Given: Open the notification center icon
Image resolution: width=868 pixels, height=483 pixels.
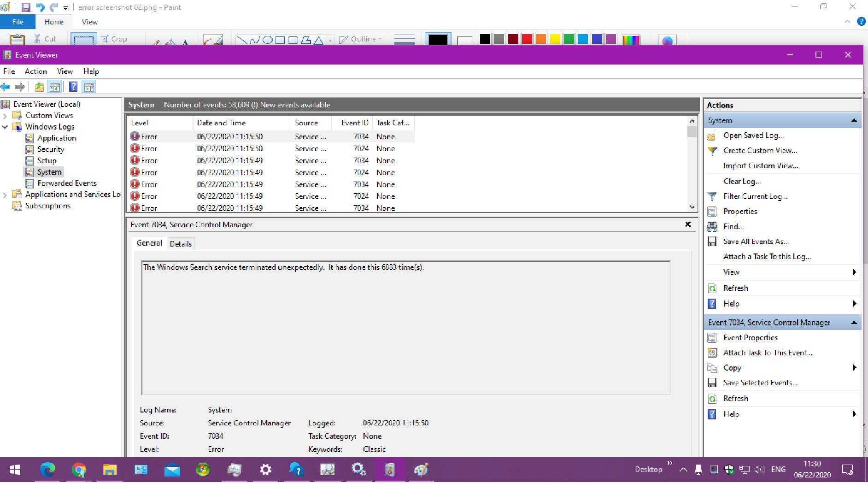Looking at the screenshot, I should click(x=847, y=470).
